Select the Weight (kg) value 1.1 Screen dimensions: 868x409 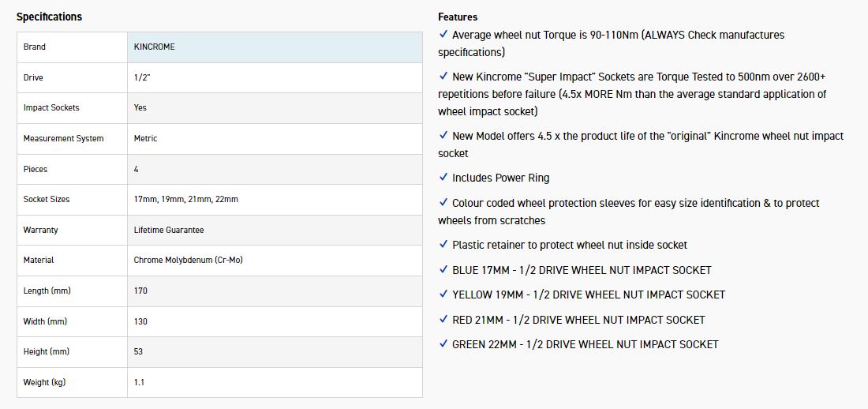tap(139, 383)
